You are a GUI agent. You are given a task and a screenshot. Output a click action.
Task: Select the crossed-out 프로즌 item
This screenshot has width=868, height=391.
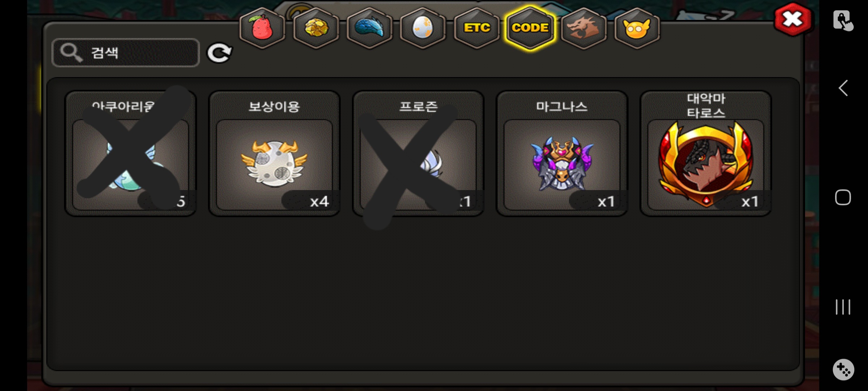(418, 154)
